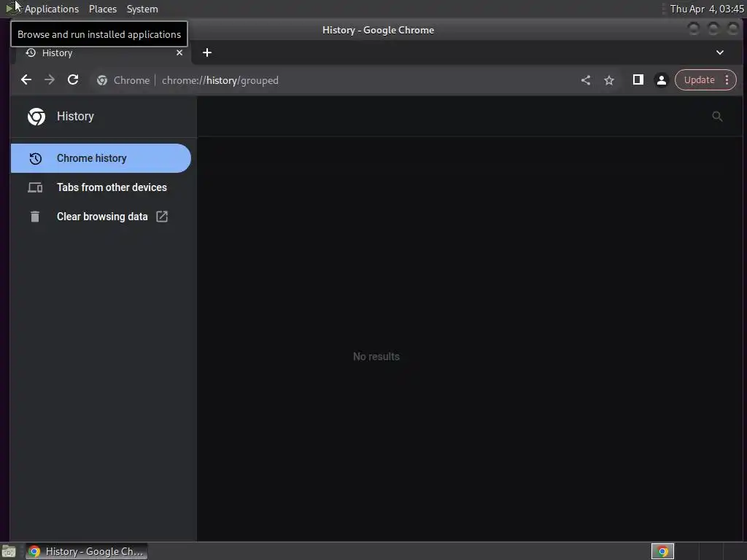
Task: Go back with the back arrow
Action: pos(26,80)
